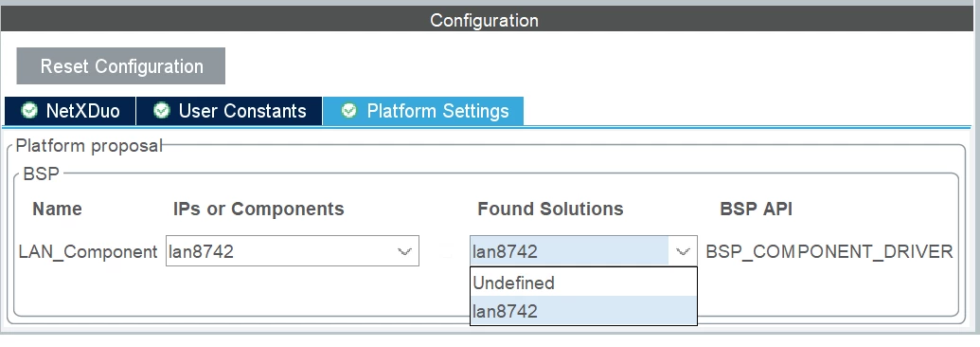Click the IPs or Components column header
Image resolution: width=980 pixels, height=347 pixels.
258,209
